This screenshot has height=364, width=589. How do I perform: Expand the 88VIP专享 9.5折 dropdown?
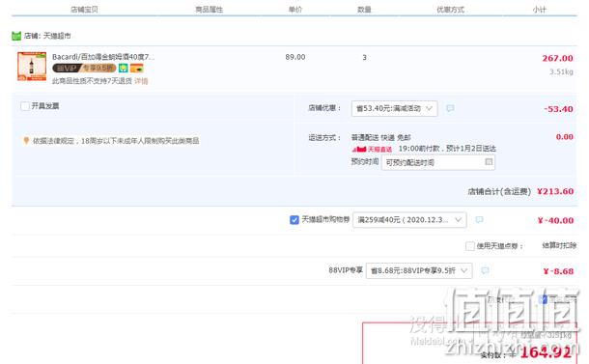(x=419, y=270)
